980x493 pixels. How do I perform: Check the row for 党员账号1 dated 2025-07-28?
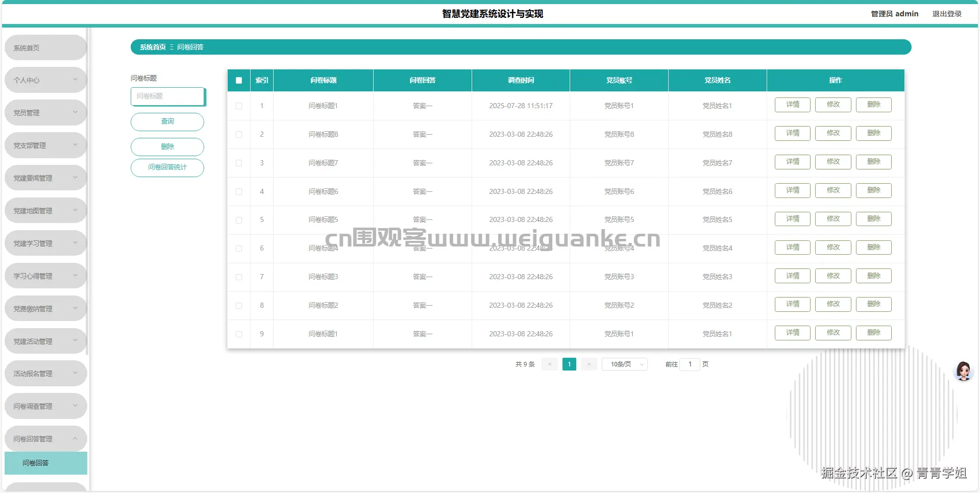pyautogui.click(x=239, y=106)
